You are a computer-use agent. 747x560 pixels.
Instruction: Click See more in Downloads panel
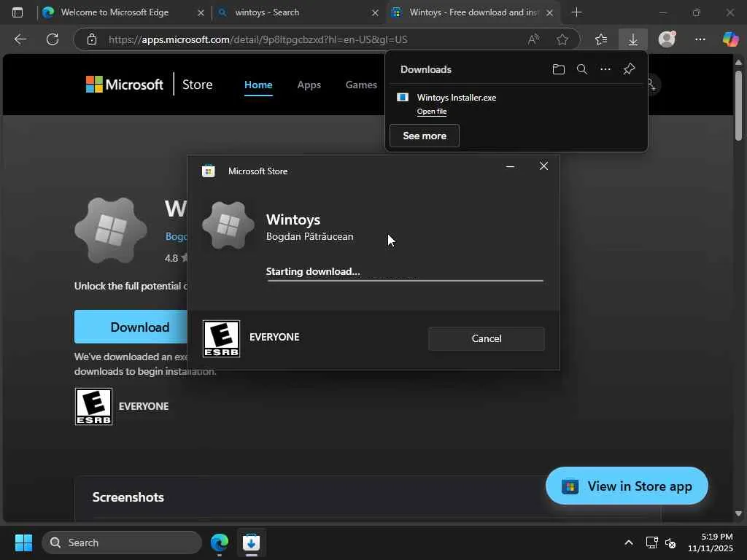pyautogui.click(x=425, y=136)
